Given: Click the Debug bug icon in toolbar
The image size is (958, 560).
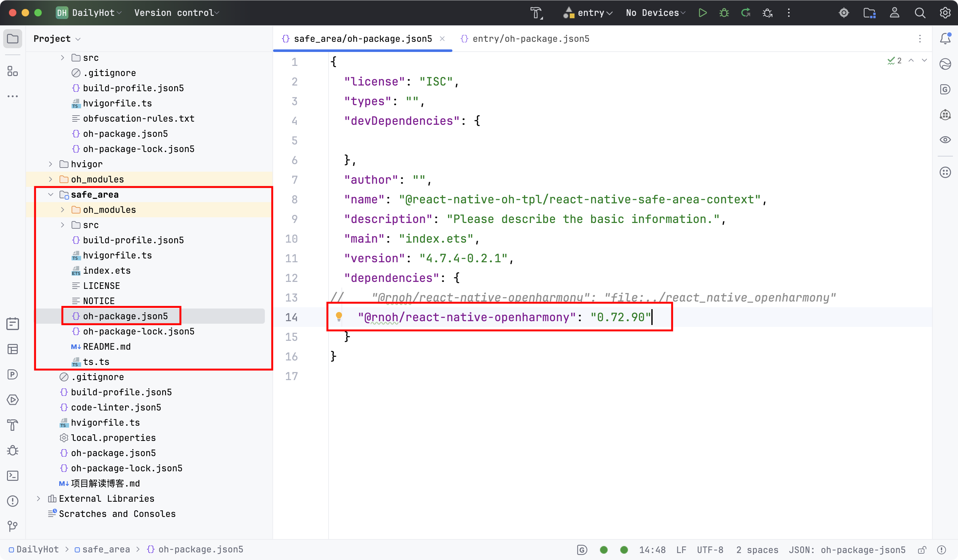Looking at the screenshot, I should click(x=724, y=13).
